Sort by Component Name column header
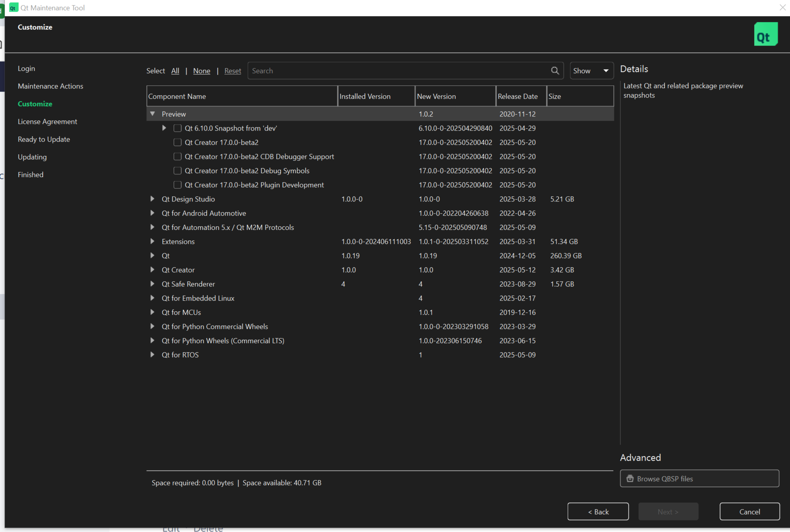790x532 pixels. 242,96
